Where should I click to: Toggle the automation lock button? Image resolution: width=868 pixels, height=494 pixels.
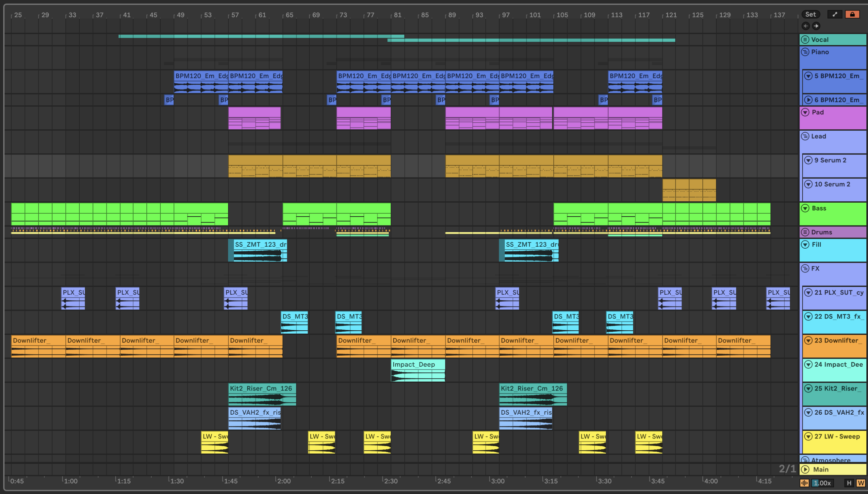pos(852,14)
